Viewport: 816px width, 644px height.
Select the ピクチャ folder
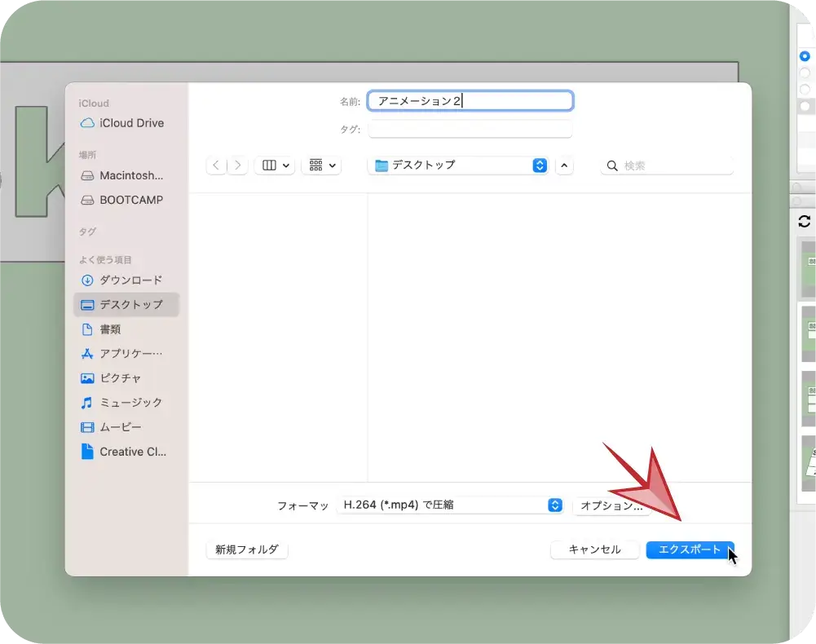121,378
